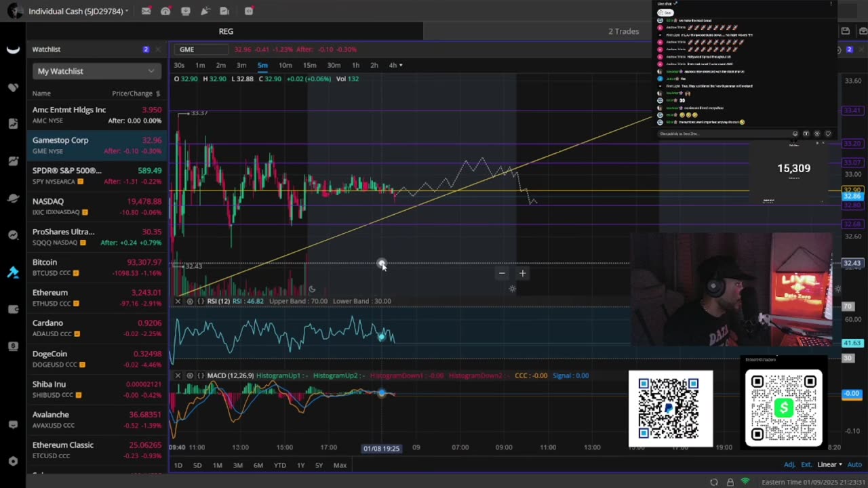
Task: Select the 30s chart interval
Action: coord(179,65)
